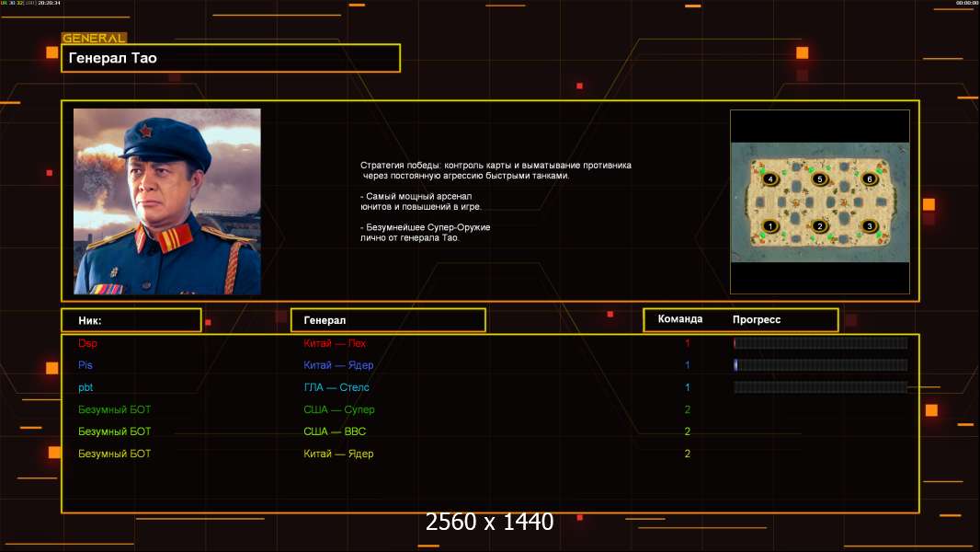Viewport: 980px width, 552px height.
Task: Click the "Ник:" column header
Action: coord(131,320)
